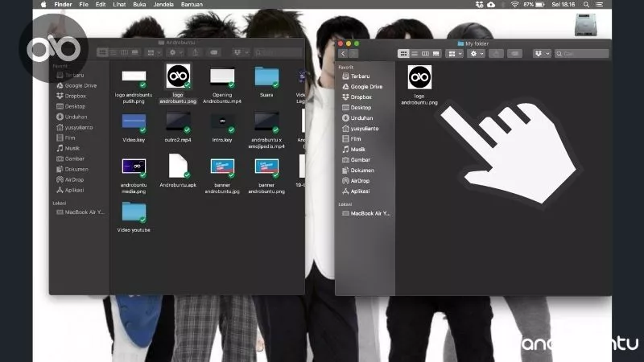
Task: Open AirDrop in My folder sidebar
Action: point(356,181)
